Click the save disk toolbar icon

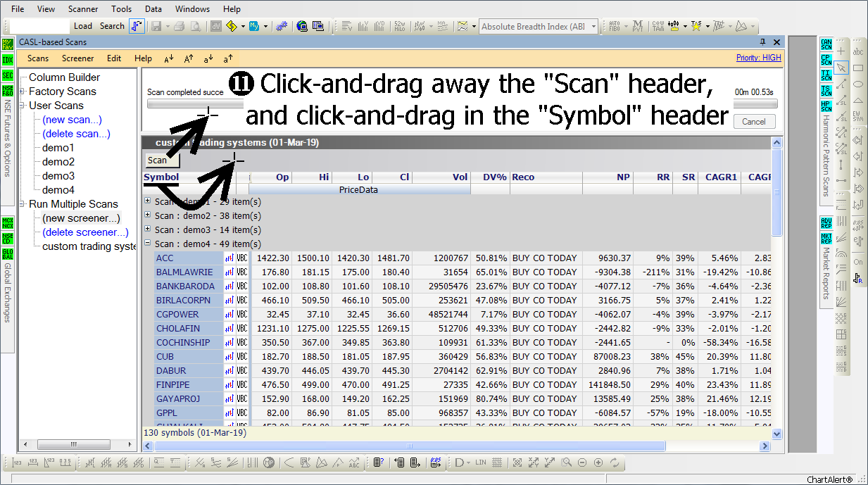click(x=156, y=26)
